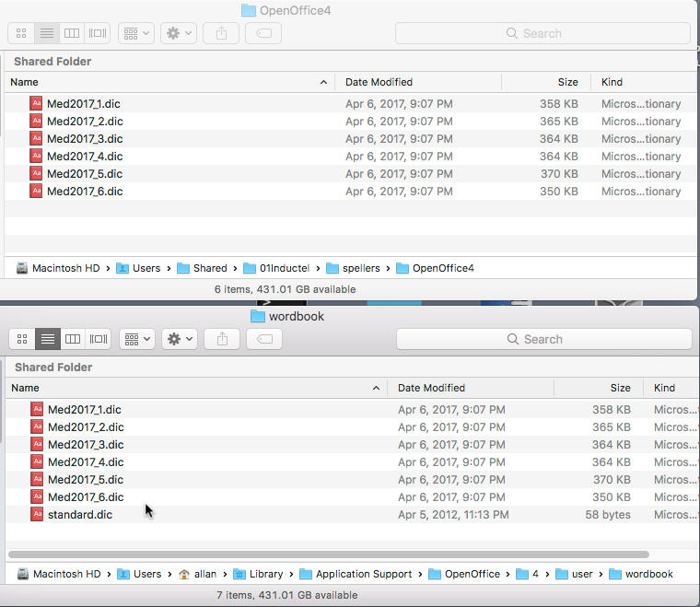
Task: Click the Share button in wordbook window
Action: point(222,339)
